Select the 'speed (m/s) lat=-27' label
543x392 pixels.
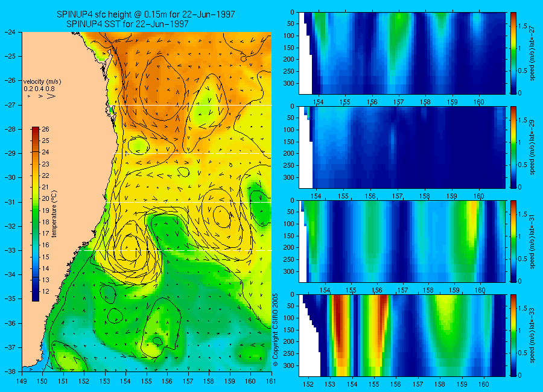(x=533, y=53)
